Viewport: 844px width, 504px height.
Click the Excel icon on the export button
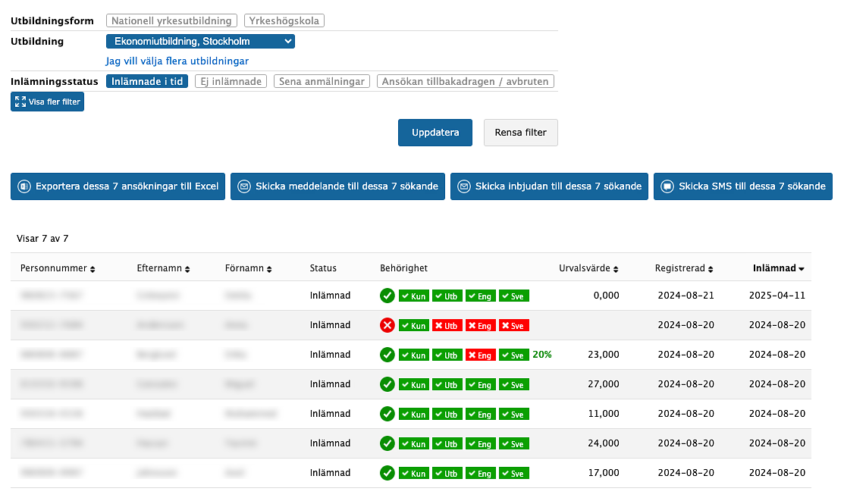click(24, 186)
